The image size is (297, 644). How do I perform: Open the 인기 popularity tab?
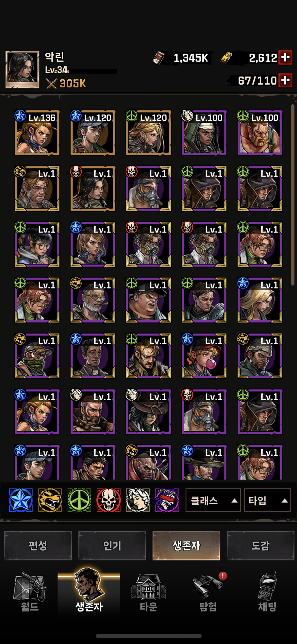pos(112,546)
